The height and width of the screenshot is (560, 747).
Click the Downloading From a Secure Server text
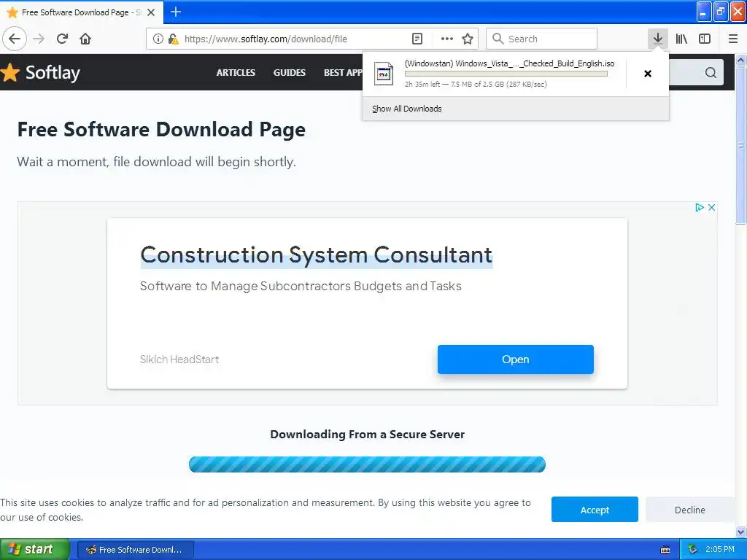click(x=368, y=435)
